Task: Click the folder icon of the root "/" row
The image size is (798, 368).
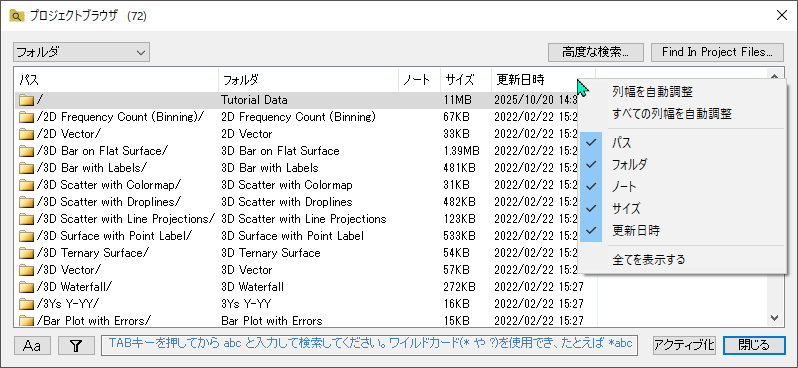Action: tap(26, 101)
